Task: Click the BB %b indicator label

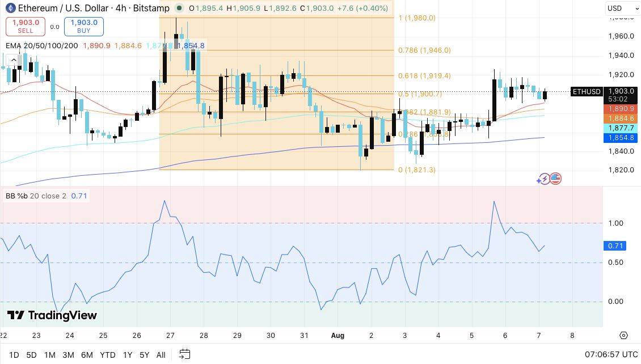Action: pyautogui.click(x=36, y=196)
